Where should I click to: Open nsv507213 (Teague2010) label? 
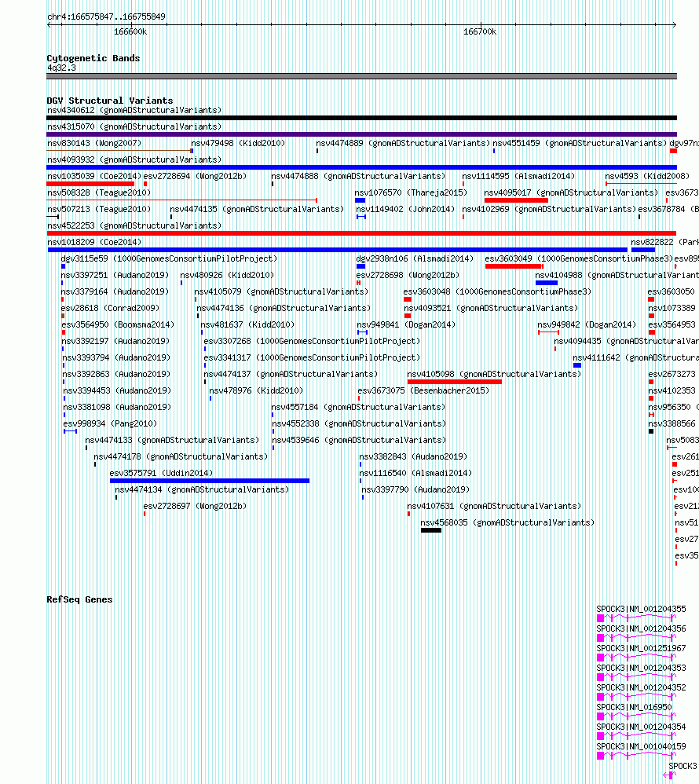click(99, 209)
